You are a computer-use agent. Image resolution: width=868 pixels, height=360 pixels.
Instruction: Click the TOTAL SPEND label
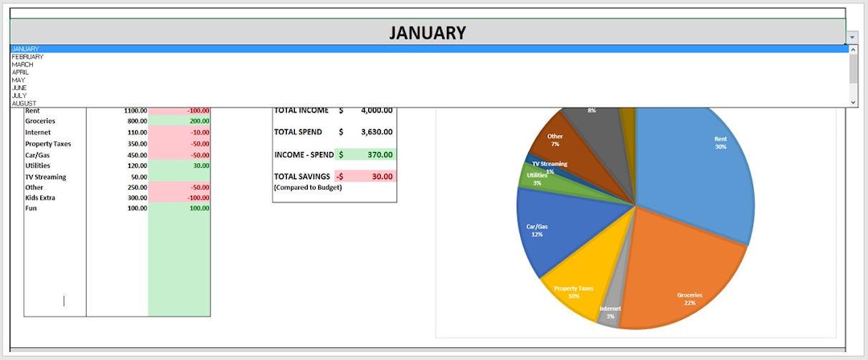click(298, 132)
